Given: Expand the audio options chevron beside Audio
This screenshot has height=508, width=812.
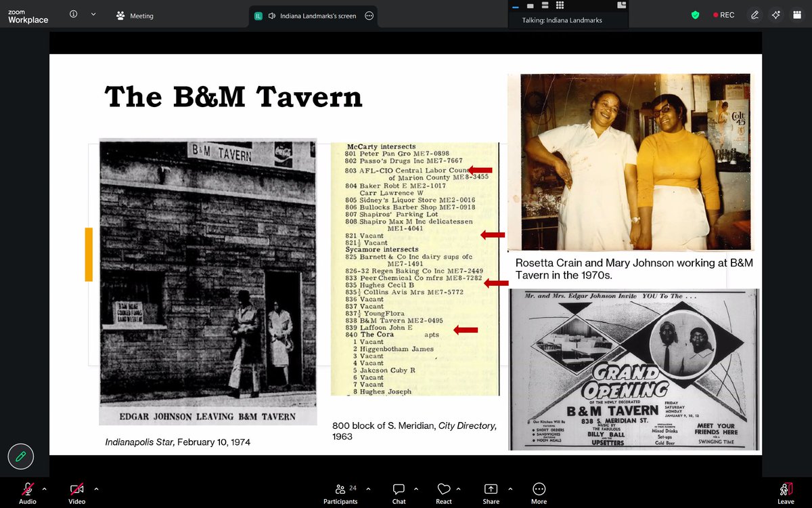Looking at the screenshot, I should coord(45,488).
